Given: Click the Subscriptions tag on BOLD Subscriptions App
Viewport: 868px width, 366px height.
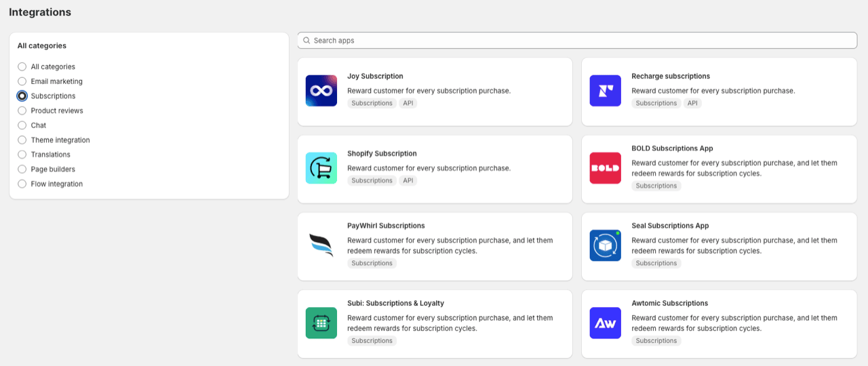Looking at the screenshot, I should pos(656,186).
